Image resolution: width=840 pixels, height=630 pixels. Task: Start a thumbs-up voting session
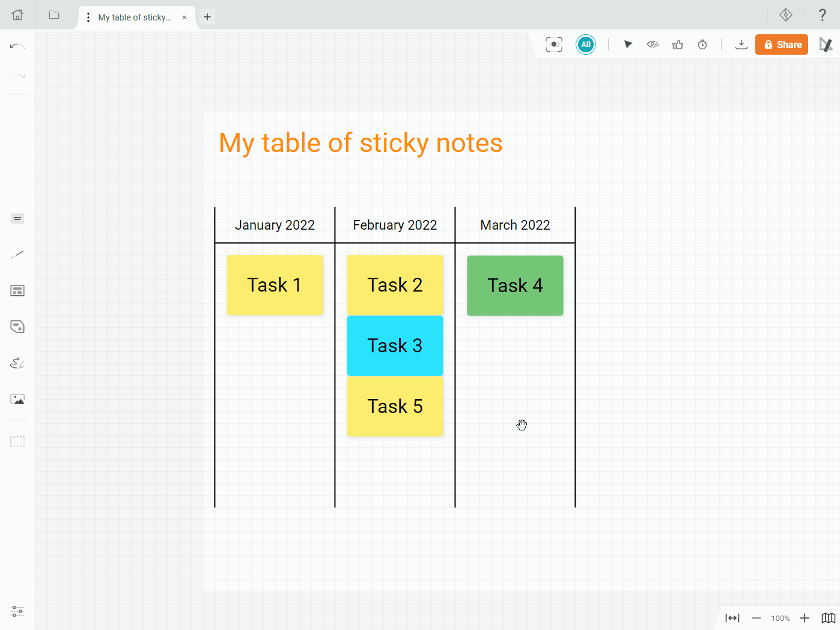[x=678, y=44]
